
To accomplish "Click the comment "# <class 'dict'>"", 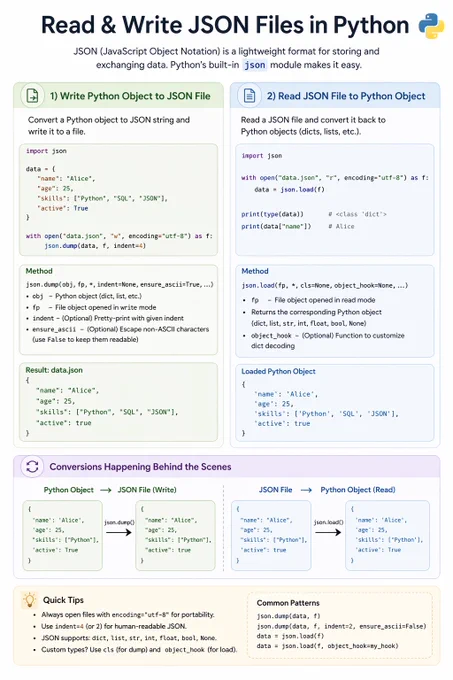I will point(357,214).
